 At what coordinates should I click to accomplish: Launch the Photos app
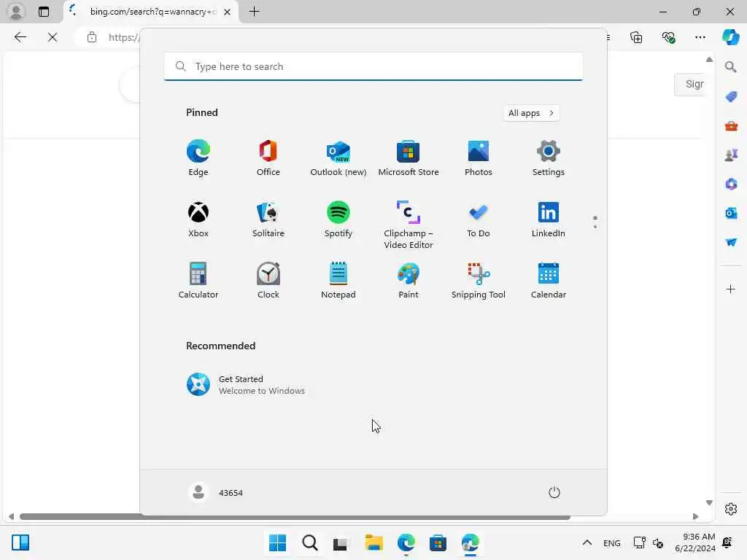tap(479, 158)
